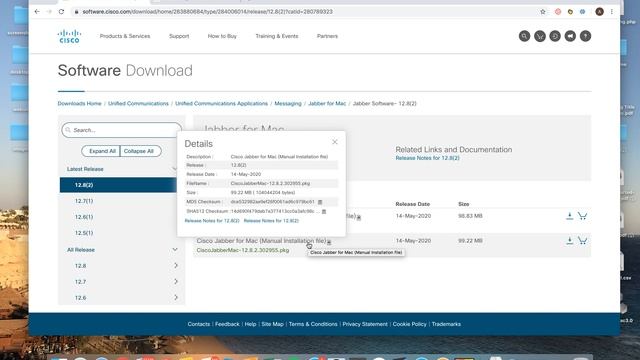Expand the 12.6 release group
640x360 pixels.
pyautogui.click(x=176, y=298)
